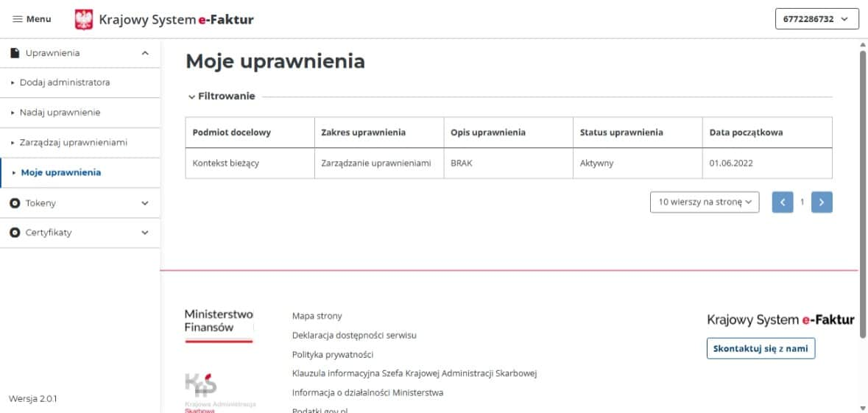Click the Tokeny circle icon
This screenshot has height=413, width=868.
tap(15, 203)
